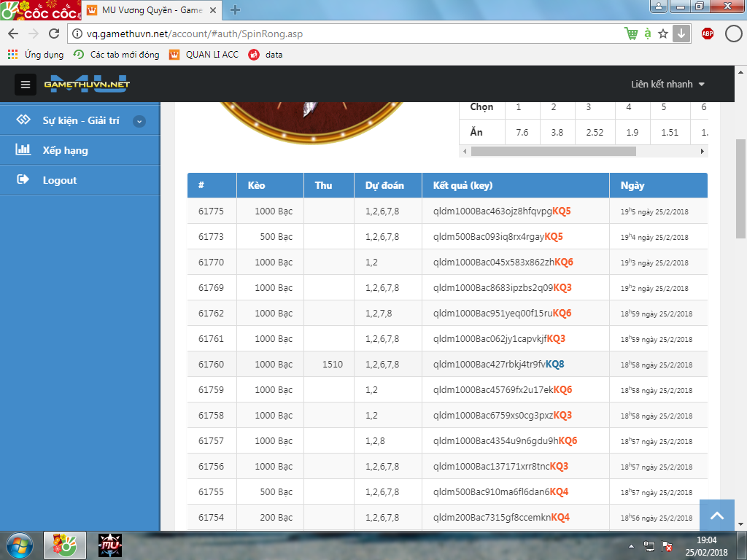Click the green shopping cart icon
Screen dimensions: 747x560
click(631, 34)
